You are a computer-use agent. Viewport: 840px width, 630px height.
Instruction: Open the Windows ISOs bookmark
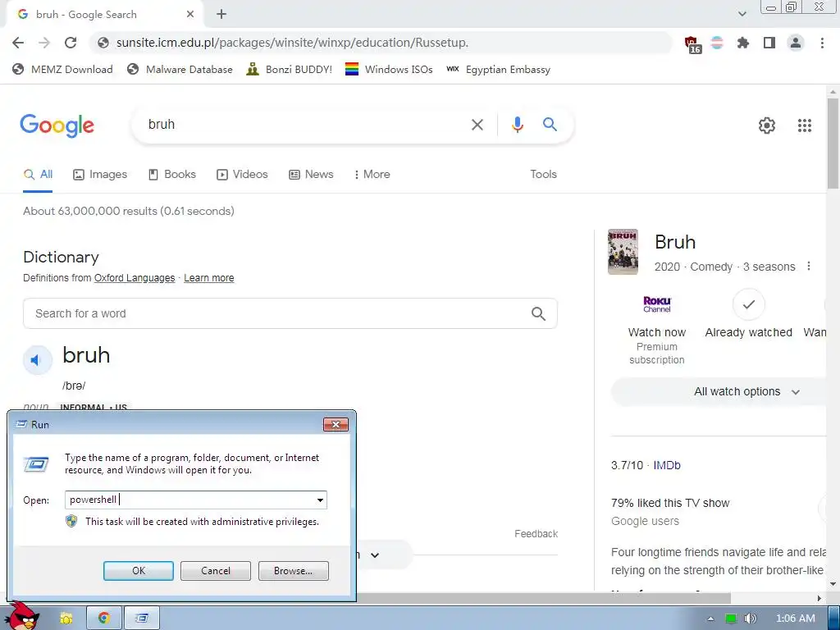pos(389,69)
